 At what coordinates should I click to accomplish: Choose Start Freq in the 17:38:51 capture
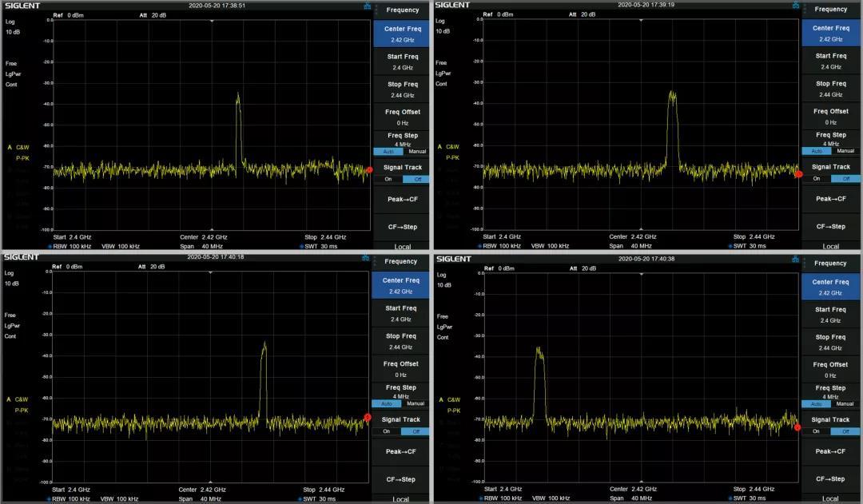coord(402,62)
